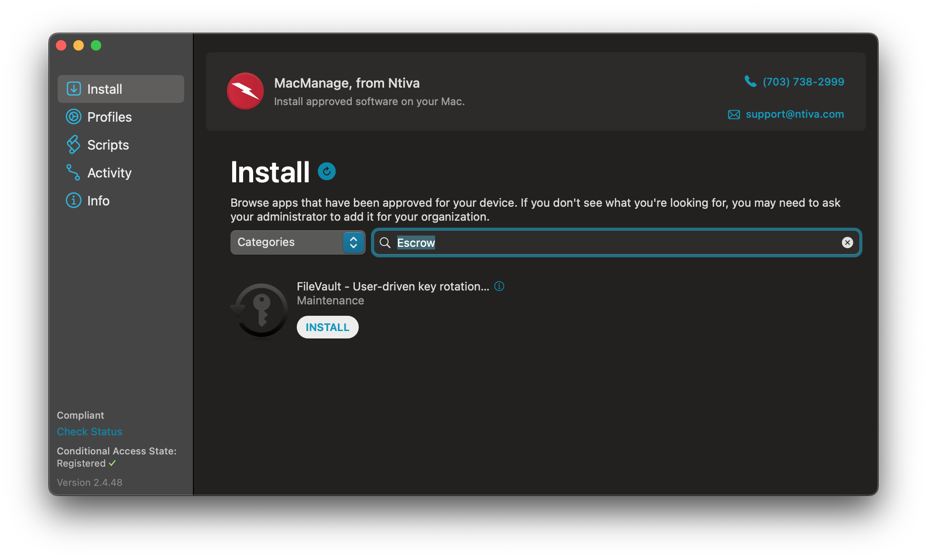Click the MacManage, from Ntiva heading
The width and height of the screenshot is (927, 560).
347,83
